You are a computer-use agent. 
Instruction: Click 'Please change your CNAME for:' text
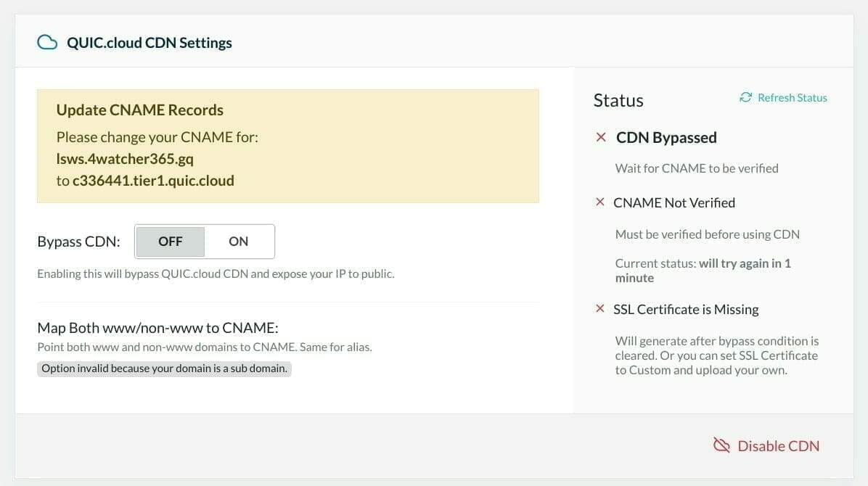[157, 137]
